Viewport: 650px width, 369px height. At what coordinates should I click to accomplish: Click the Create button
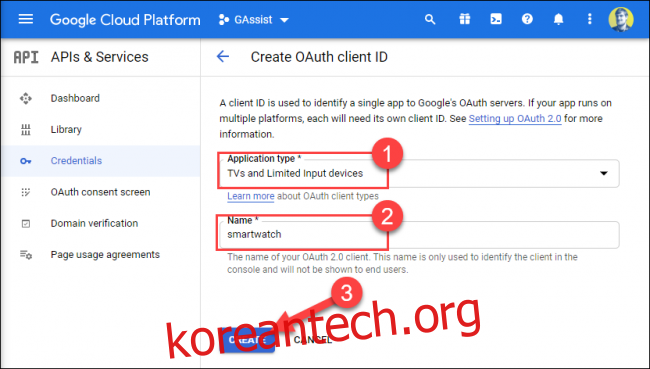(x=247, y=340)
